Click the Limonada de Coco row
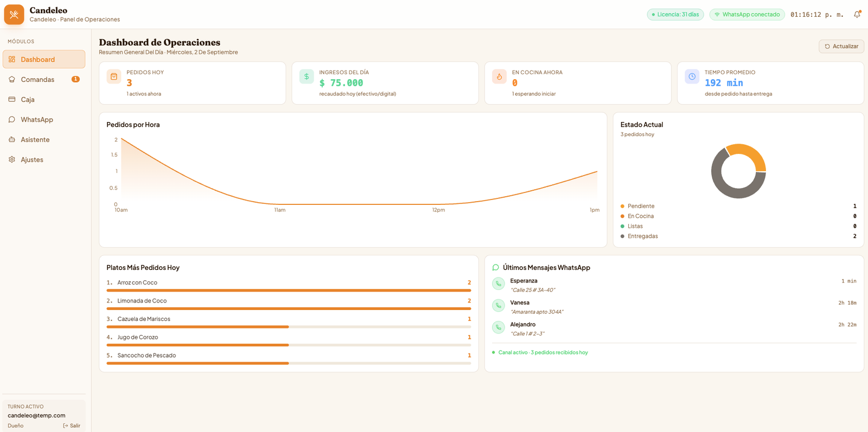The height and width of the screenshot is (432, 868). 289,304
